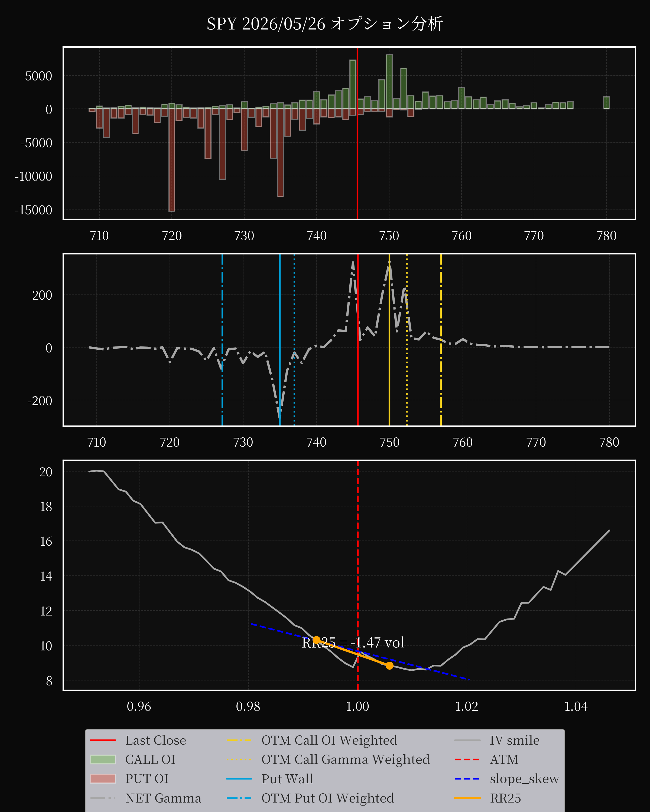
Task: Click the 'RR25 = -1.47 vol' annotation
Action: pyautogui.click(x=353, y=643)
